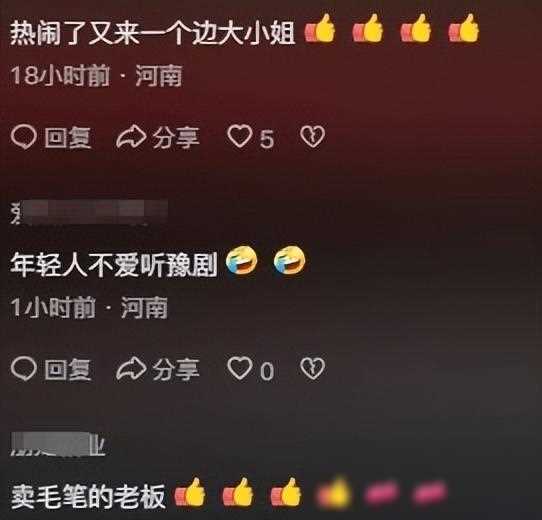The height and width of the screenshot is (520, 542).
Task: Click the like count 5 on first comment
Action: point(267,139)
